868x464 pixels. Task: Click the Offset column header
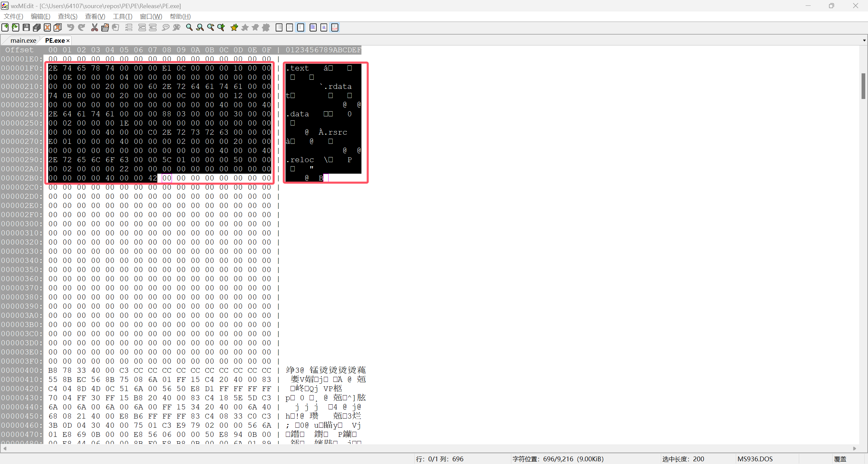(19, 50)
